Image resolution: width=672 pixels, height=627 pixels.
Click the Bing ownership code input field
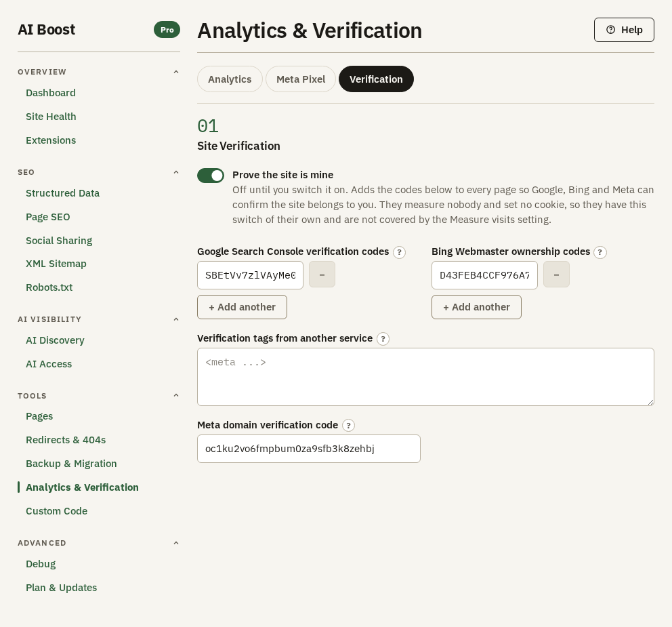click(x=485, y=275)
